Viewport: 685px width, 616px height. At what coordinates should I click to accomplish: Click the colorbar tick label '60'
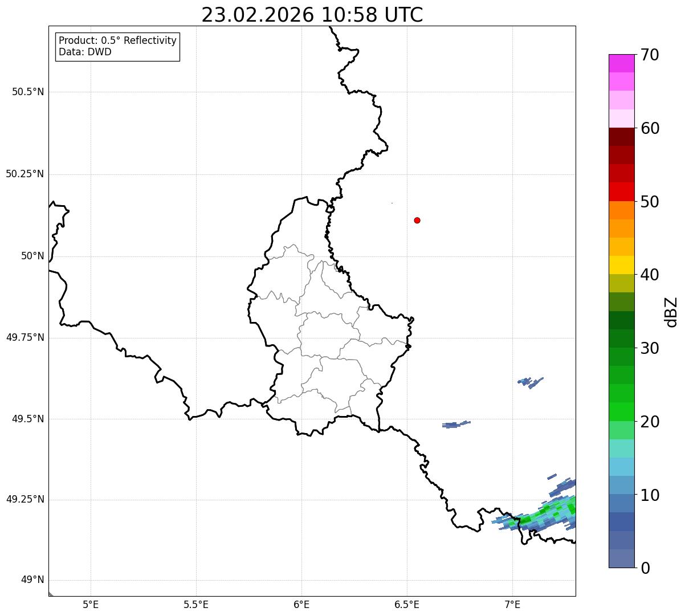[x=650, y=128]
